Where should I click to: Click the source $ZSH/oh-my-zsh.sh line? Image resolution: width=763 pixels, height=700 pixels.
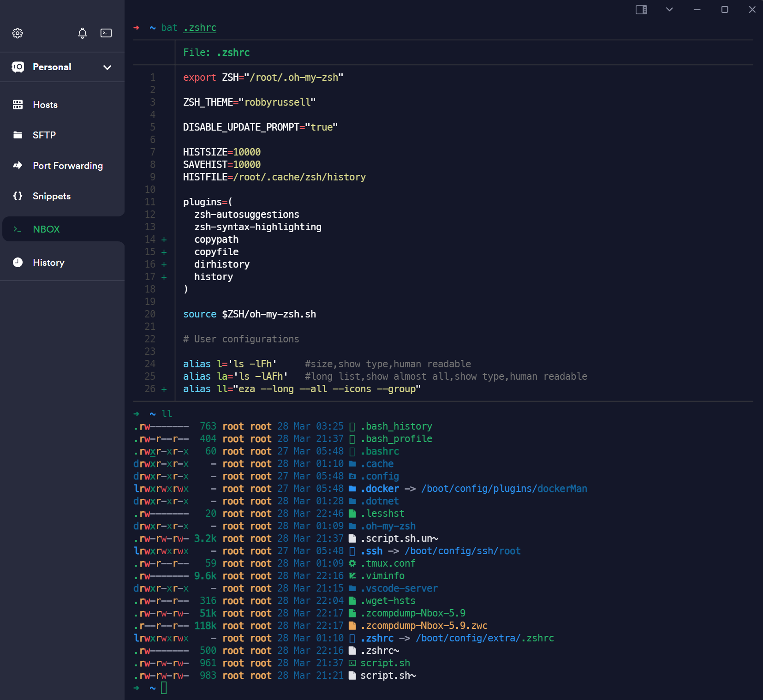point(250,314)
